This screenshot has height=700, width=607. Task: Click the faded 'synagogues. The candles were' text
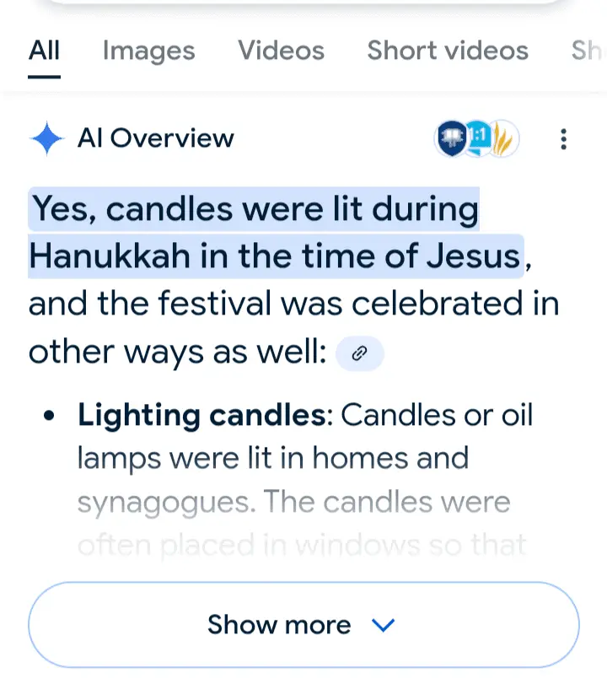[x=293, y=503]
